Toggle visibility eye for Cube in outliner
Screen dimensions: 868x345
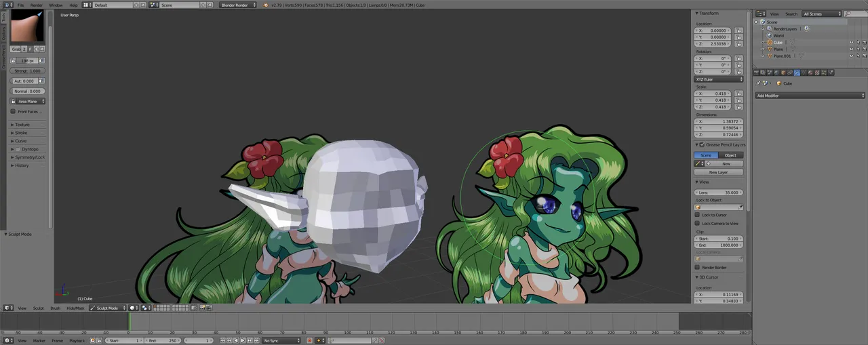click(x=851, y=42)
